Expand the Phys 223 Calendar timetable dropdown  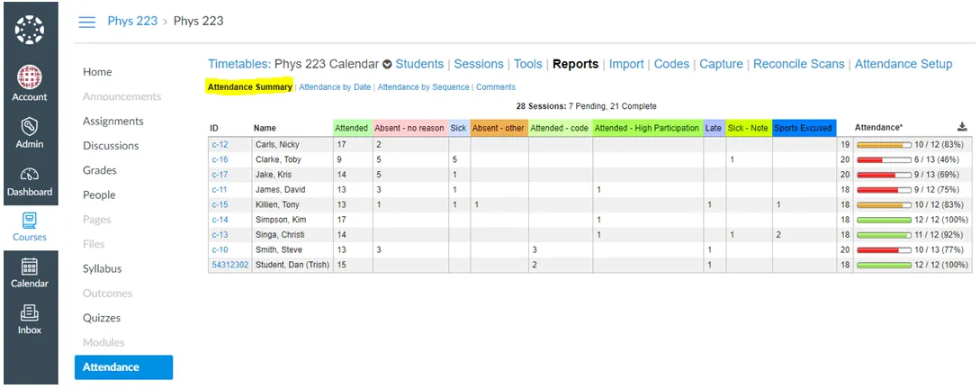click(387, 65)
